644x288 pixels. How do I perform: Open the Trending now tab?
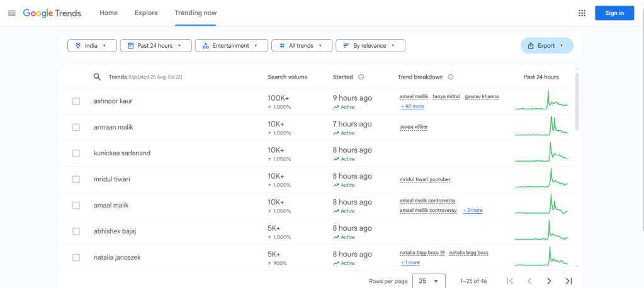click(196, 13)
